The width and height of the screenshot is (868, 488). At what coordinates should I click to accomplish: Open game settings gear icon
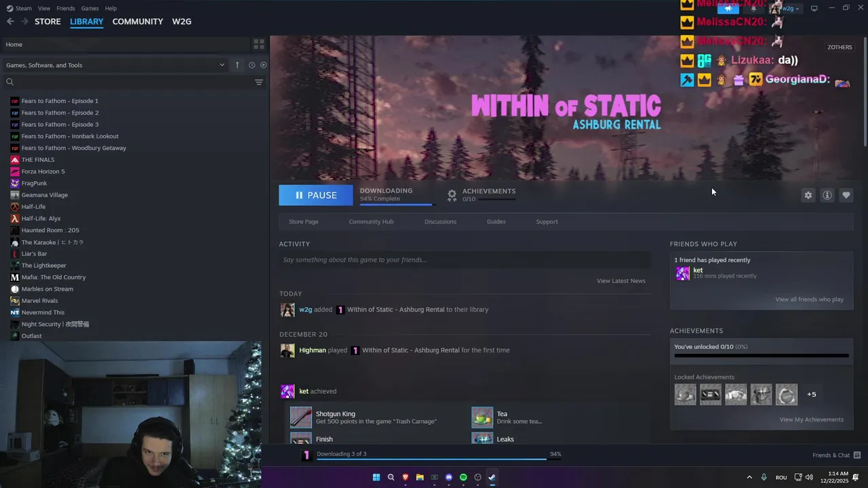(x=808, y=195)
